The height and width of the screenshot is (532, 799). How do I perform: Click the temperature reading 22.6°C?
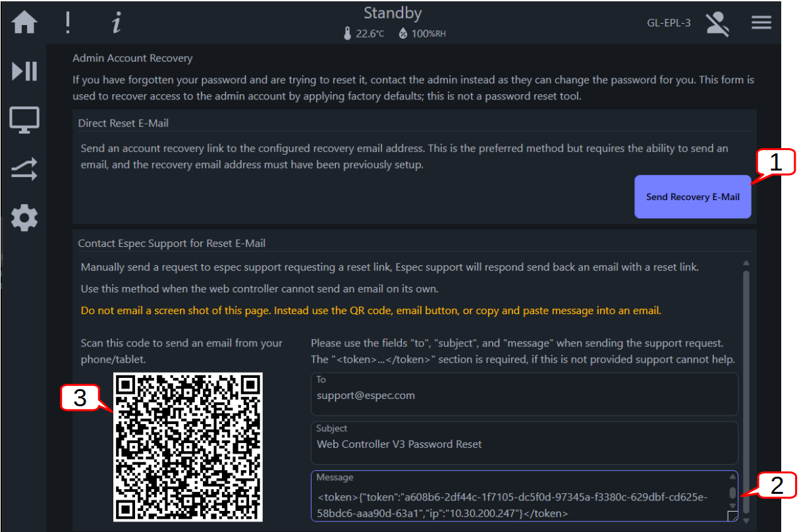[x=364, y=34]
